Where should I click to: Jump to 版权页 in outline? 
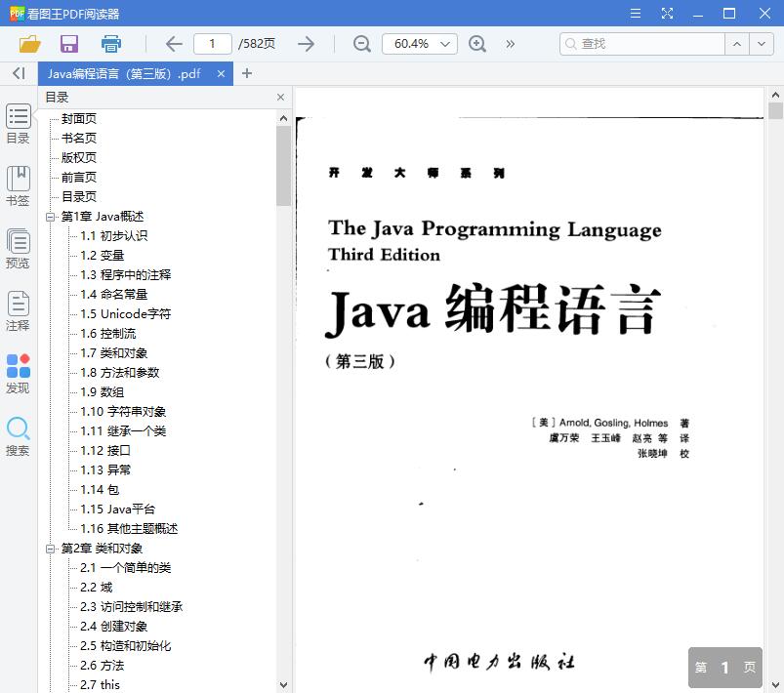click(78, 158)
